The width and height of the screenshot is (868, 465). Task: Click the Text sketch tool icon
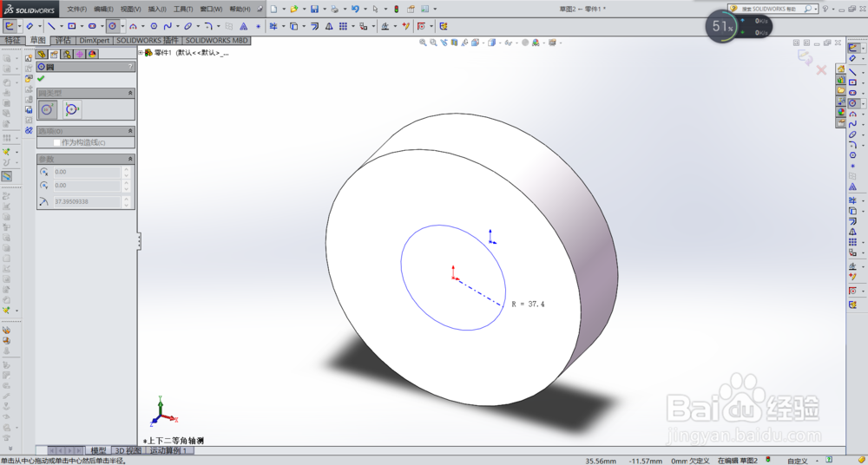[x=244, y=26]
